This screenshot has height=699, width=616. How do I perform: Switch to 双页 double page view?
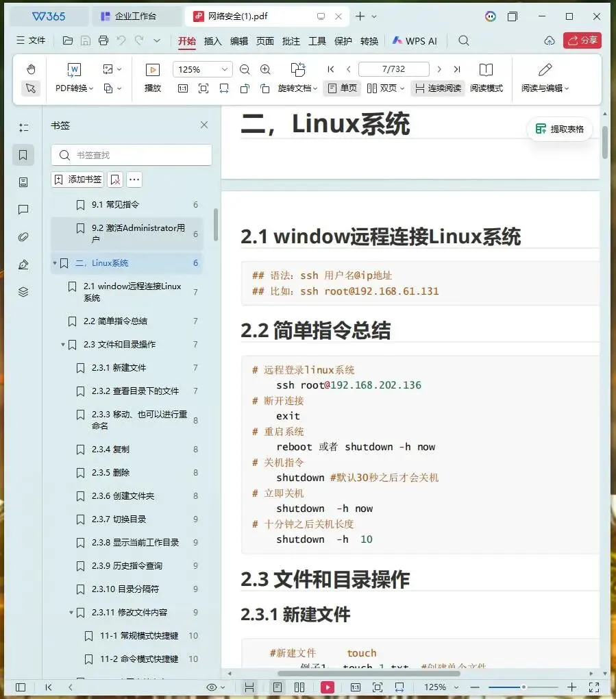click(x=386, y=88)
